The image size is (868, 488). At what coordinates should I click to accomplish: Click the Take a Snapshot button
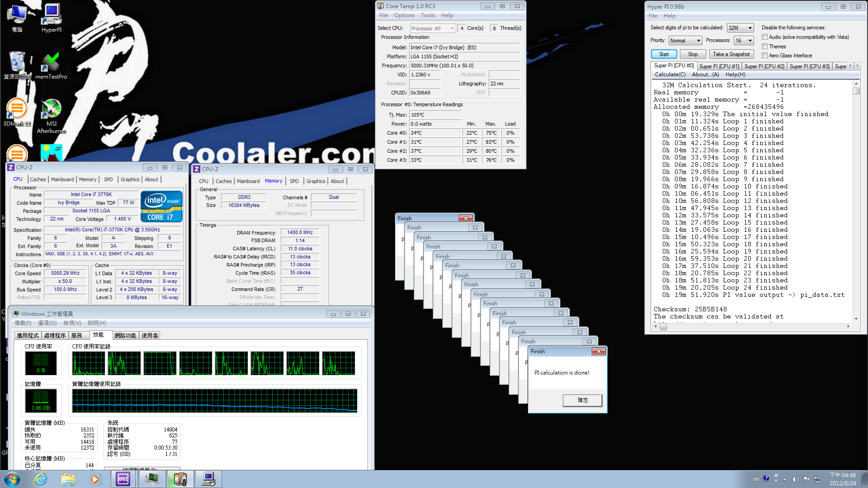coord(731,54)
